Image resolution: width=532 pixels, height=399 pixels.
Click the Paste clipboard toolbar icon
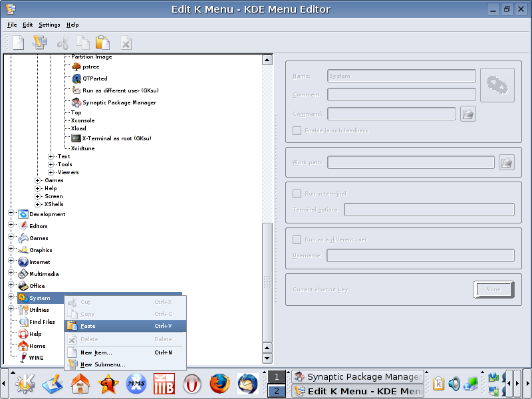point(102,43)
